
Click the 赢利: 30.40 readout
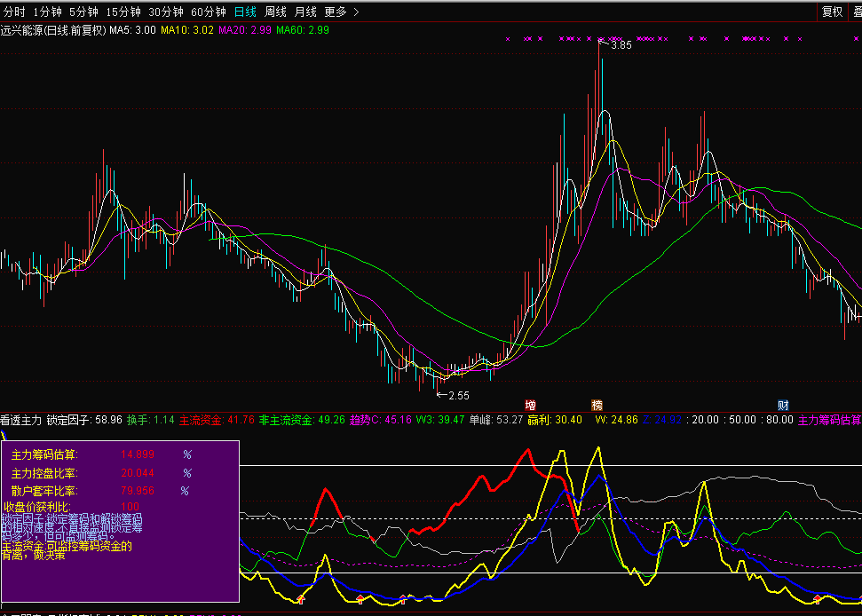coord(555,421)
